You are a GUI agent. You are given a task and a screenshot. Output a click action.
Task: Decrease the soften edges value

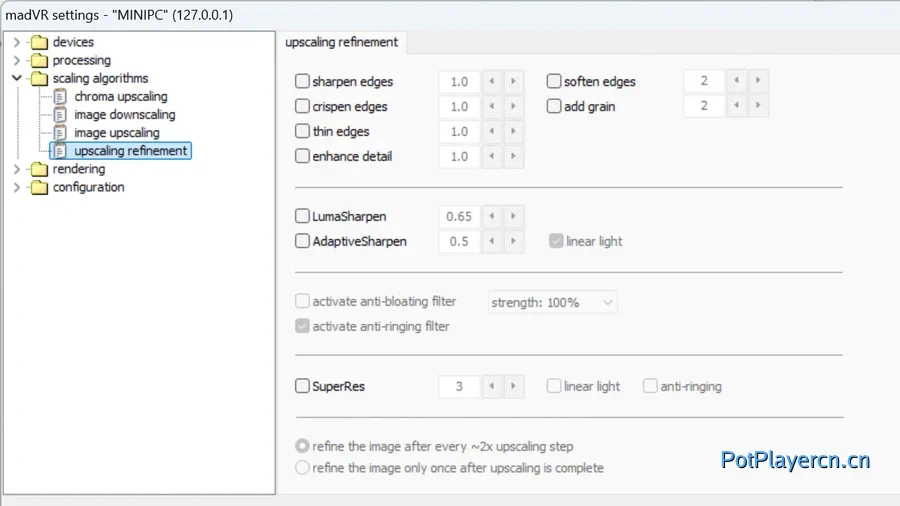pyautogui.click(x=738, y=82)
